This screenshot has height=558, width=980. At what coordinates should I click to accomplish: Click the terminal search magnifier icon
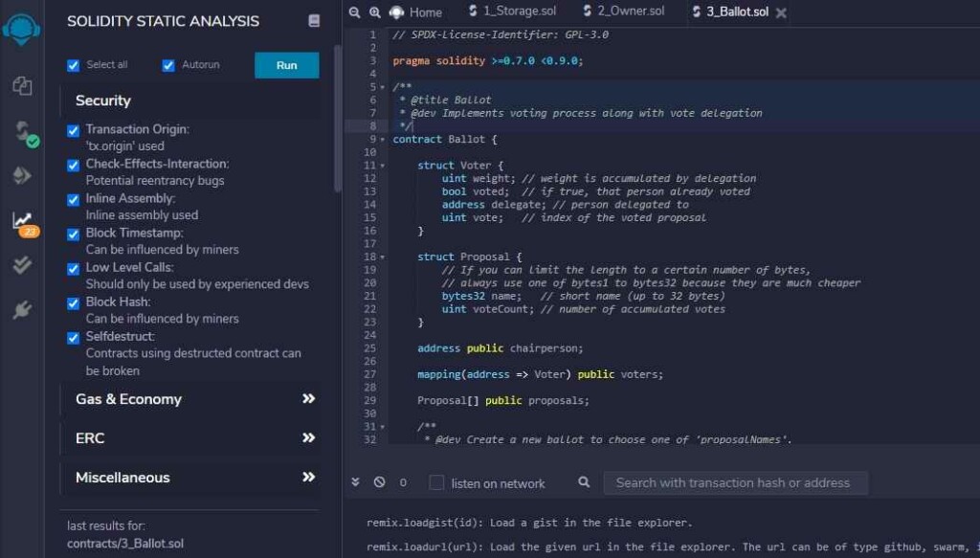584,481
